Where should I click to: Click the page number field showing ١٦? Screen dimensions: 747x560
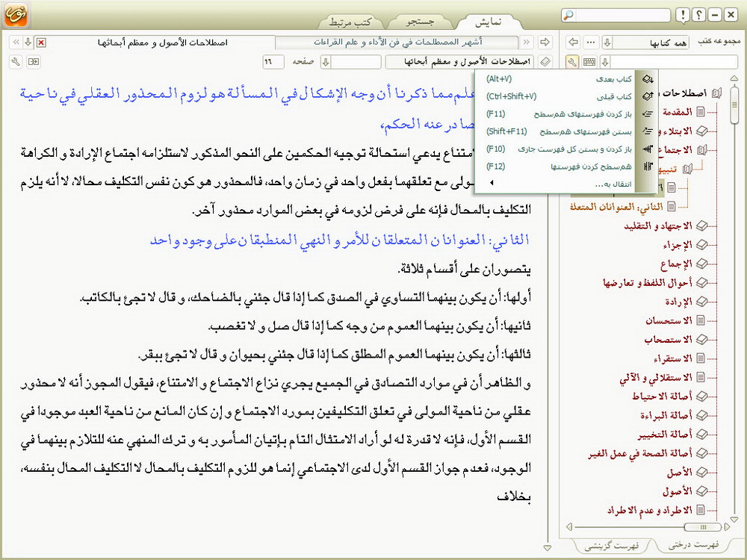click(x=273, y=62)
